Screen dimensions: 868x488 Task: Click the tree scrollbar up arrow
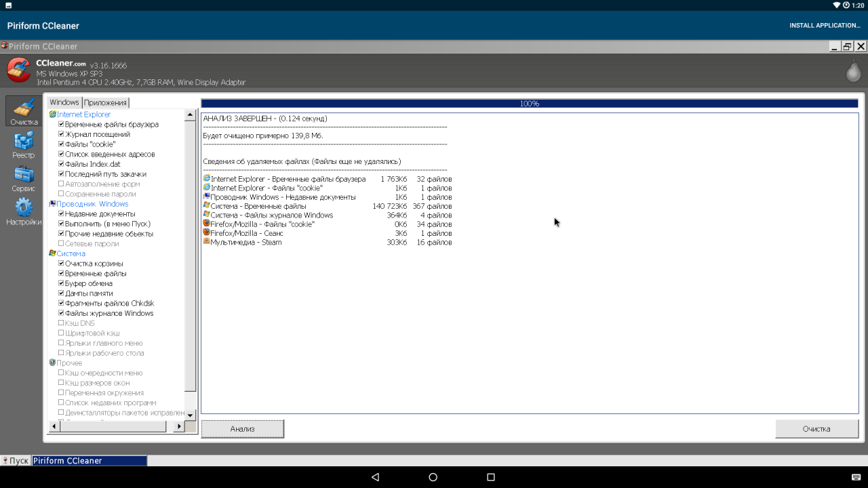coord(190,115)
